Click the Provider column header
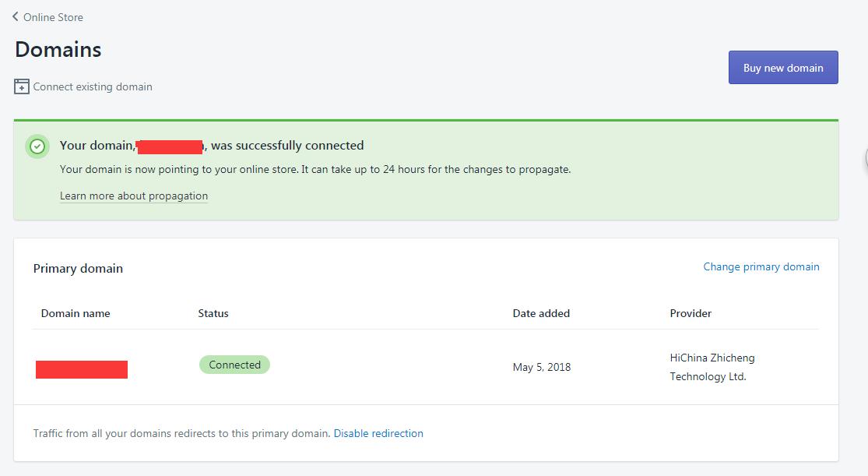The width and height of the screenshot is (868, 476). pos(691,313)
